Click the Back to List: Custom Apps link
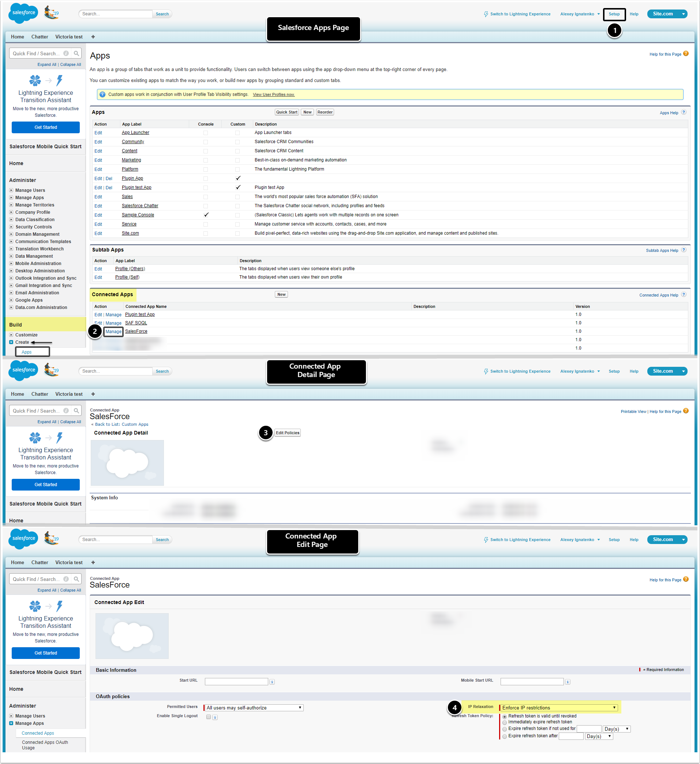The width and height of the screenshot is (700, 764). 121,424
